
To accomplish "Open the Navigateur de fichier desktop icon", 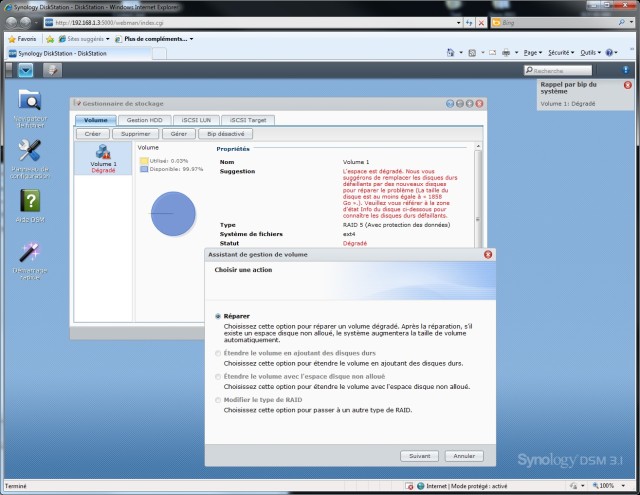I will (29, 108).
